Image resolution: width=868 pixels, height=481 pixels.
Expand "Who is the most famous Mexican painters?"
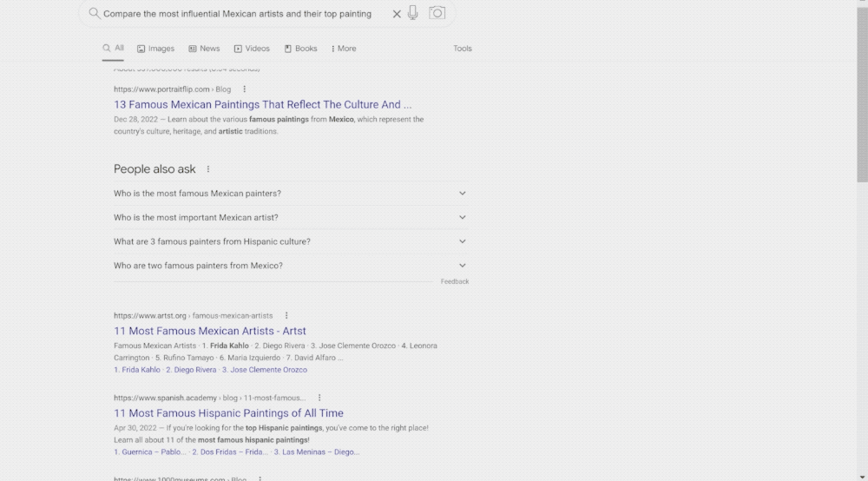coord(291,193)
